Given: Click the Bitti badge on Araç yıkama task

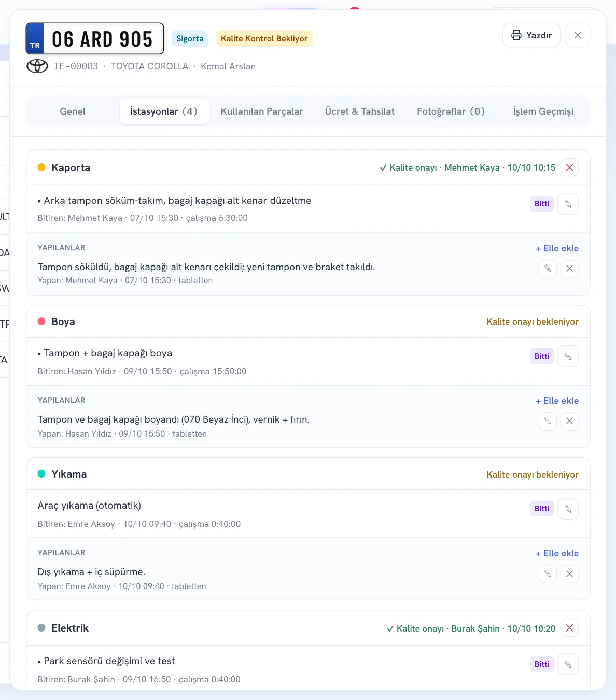Looking at the screenshot, I should 542,509.
